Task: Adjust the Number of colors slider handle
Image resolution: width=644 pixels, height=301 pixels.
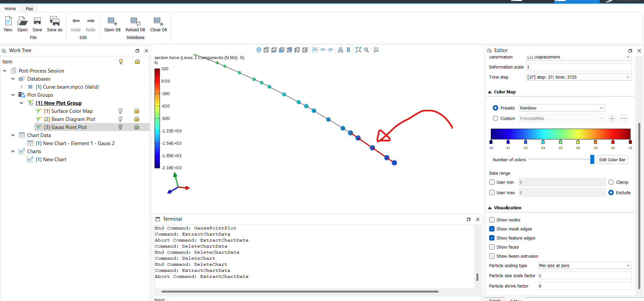Action: tap(592, 160)
